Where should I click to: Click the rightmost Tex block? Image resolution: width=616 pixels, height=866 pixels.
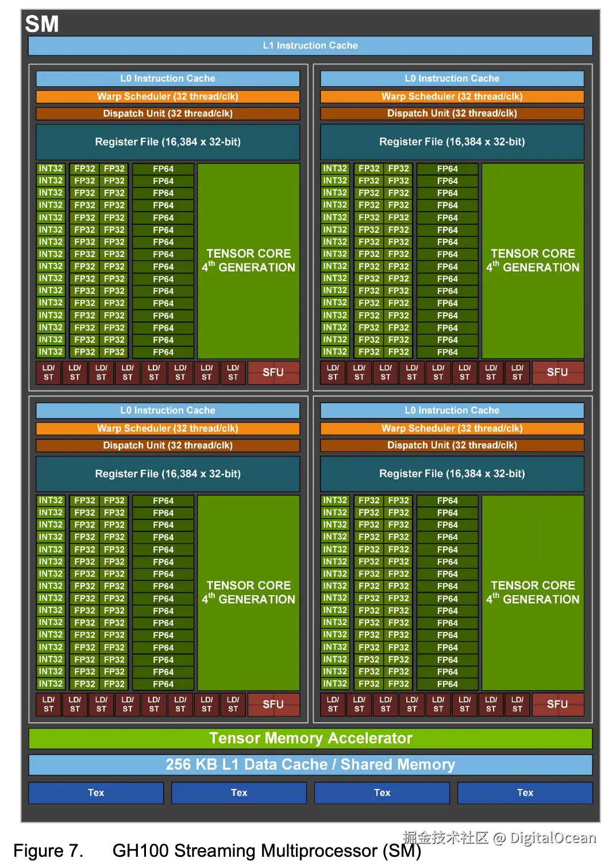[525, 792]
